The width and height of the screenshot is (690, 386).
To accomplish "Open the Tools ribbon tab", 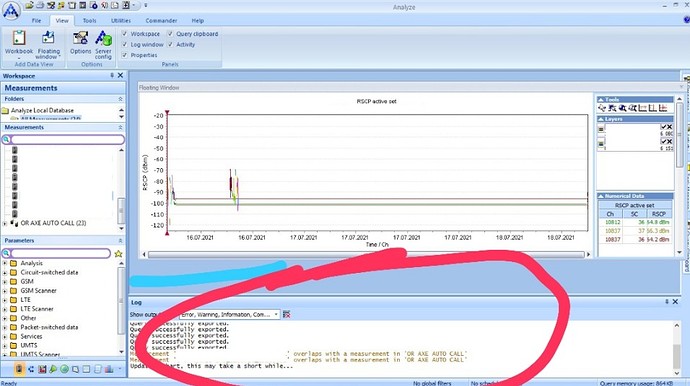I will [x=89, y=21].
